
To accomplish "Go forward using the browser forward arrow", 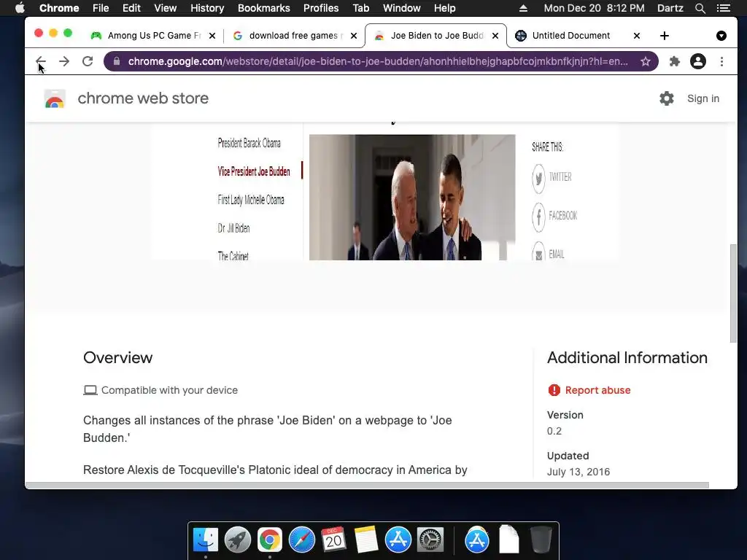I will coord(64,61).
